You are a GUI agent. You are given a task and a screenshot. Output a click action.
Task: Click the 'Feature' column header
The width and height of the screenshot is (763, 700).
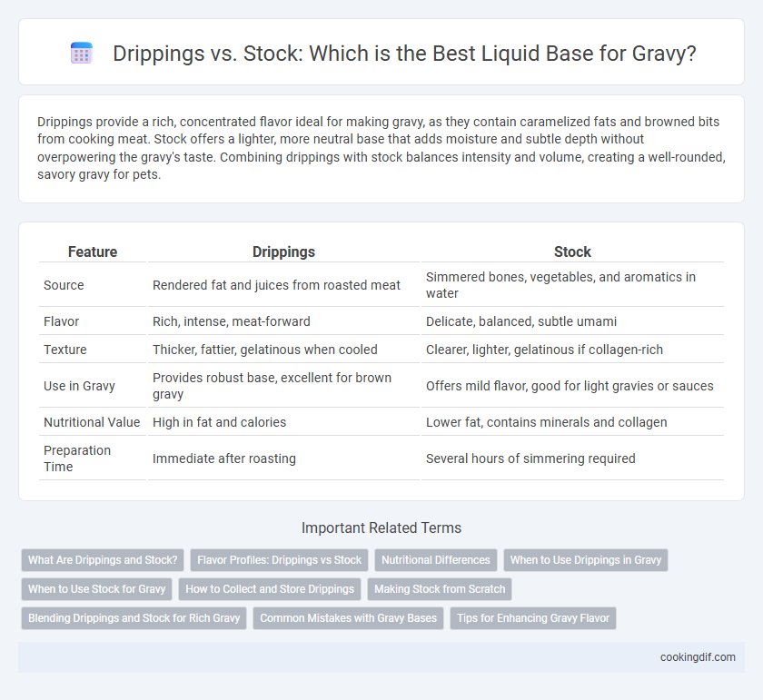93,251
